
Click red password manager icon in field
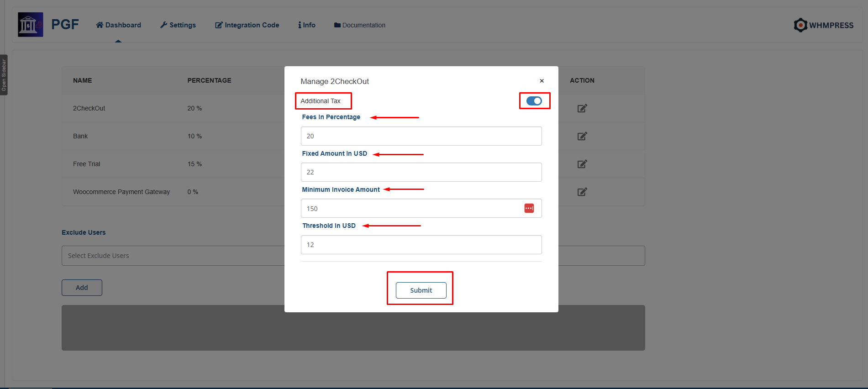pyautogui.click(x=529, y=208)
